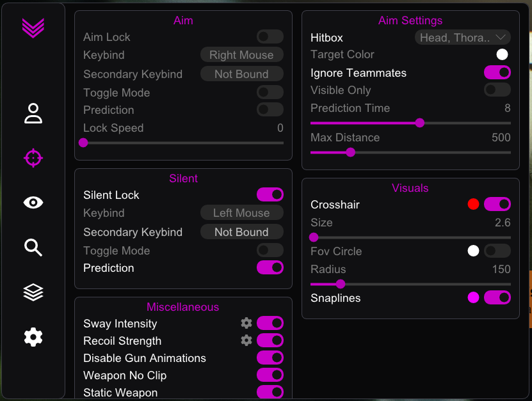Set Silent Secondary Keybind Not Bound button
This screenshot has height=401, width=532.
click(x=242, y=232)
